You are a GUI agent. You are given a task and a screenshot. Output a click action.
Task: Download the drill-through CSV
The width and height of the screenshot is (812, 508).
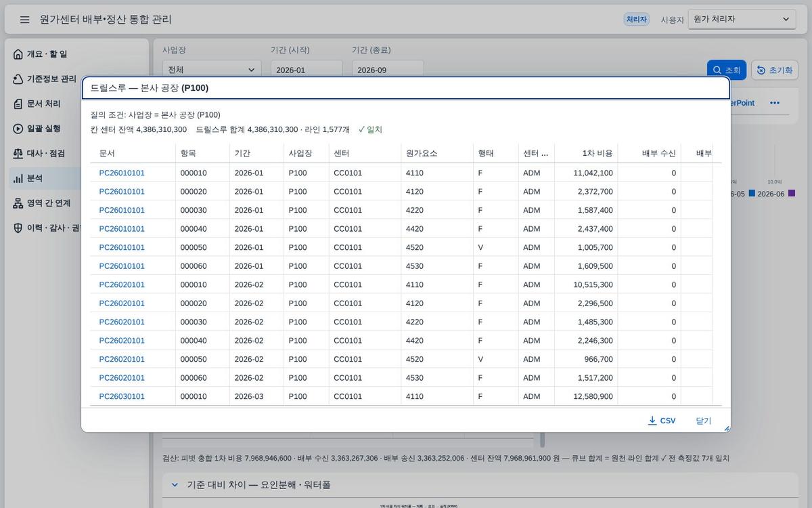[x=661, y=421]
